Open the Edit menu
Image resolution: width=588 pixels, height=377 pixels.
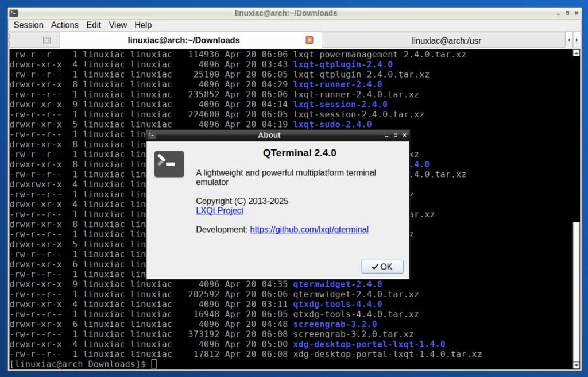click(94, 25)
